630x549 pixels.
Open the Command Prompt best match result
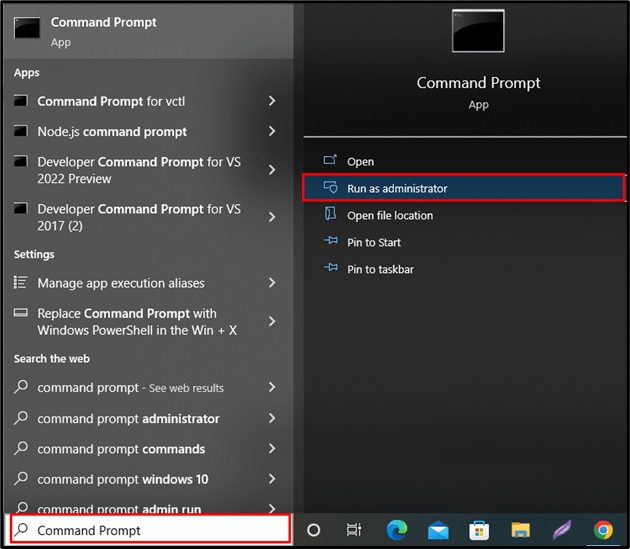pos(149,31)
